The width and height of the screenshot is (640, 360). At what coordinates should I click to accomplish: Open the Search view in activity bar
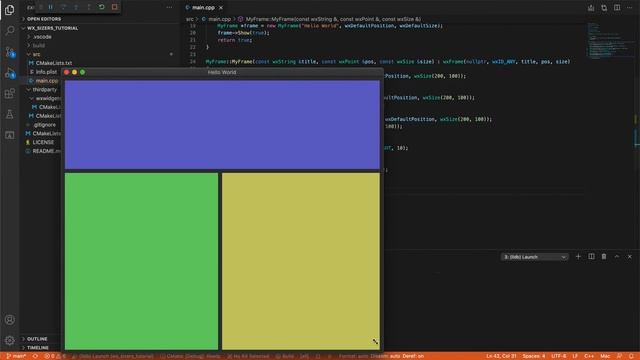pyautogui.click(x=9, y=31)
